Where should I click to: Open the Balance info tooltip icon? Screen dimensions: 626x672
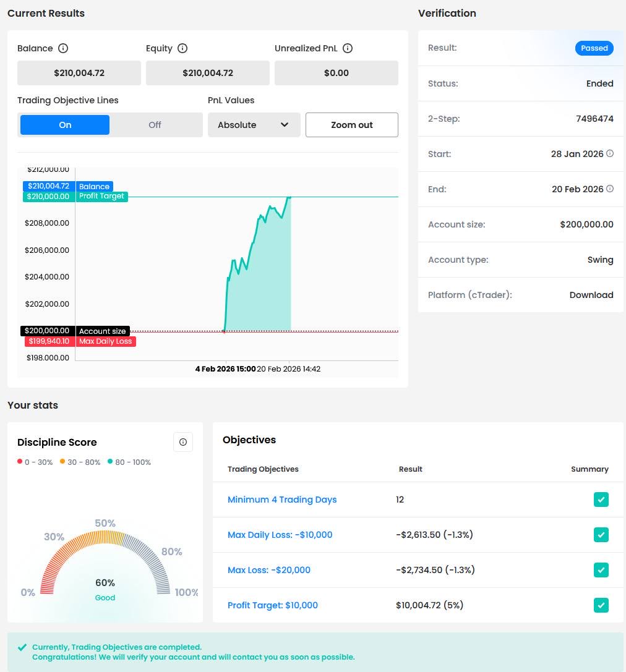coord(63,48)
